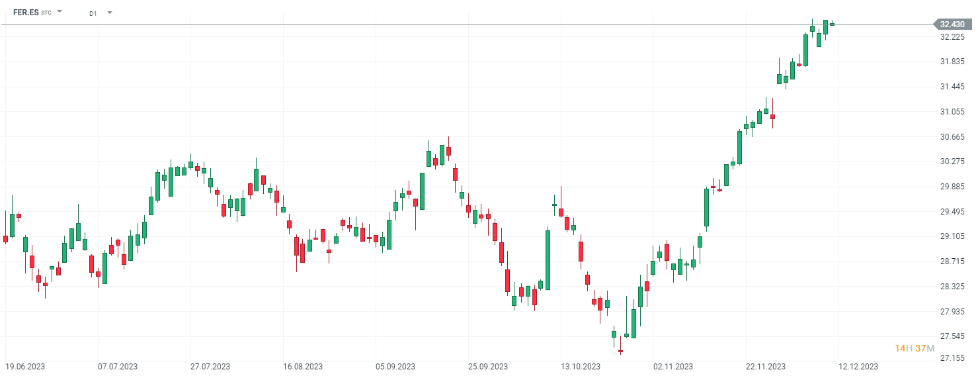
Task: Click the 19.06.2023 date label
Action: 24,366
